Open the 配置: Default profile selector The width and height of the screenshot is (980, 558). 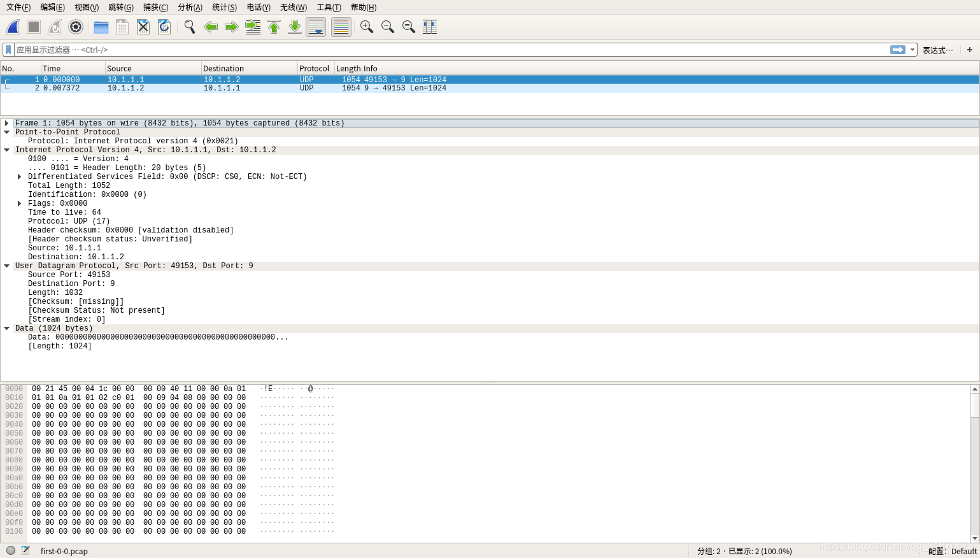pos(953,551)
